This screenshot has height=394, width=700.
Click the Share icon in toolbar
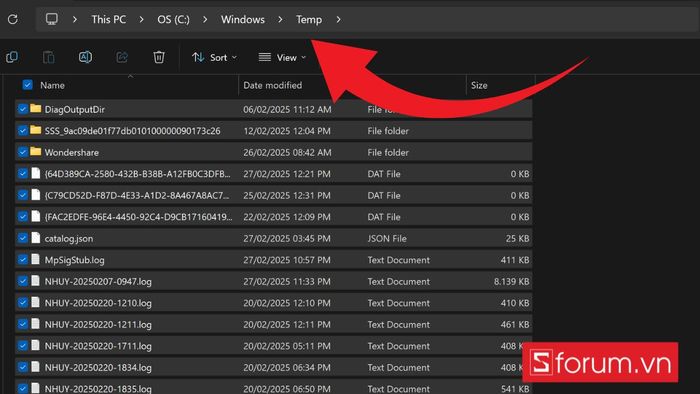pos(122,57)
